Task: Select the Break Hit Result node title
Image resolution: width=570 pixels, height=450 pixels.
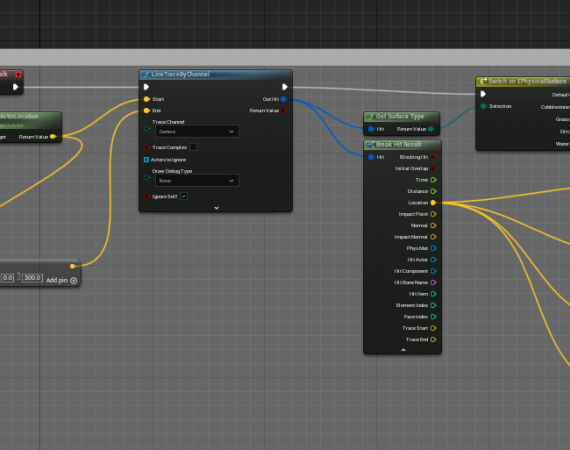Action: tap(398, 144)
